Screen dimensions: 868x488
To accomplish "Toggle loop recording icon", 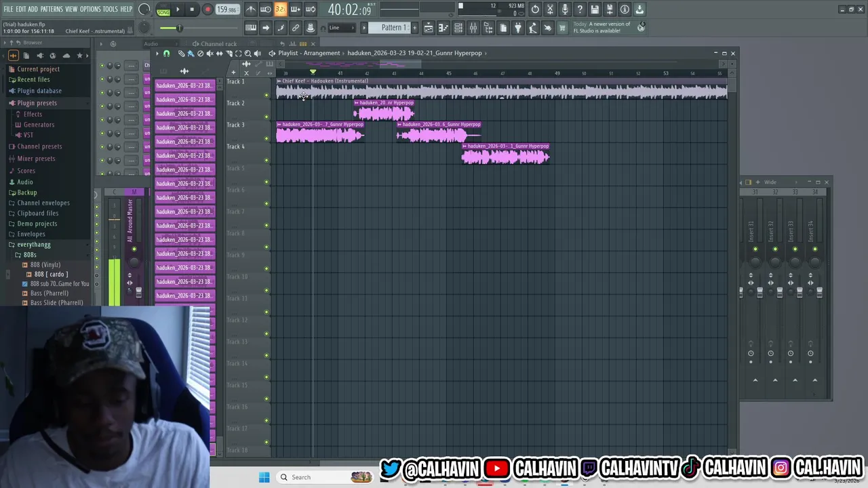I will pos(310,9).
